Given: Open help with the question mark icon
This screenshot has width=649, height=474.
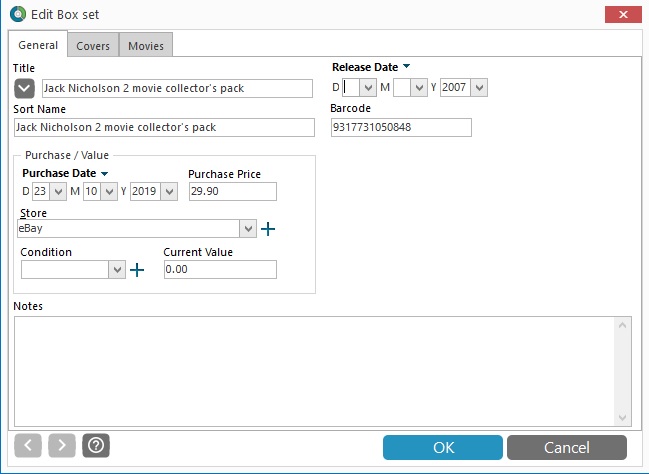Looking at the screenshot, I should pyautogui.click(x=96, y=445).
